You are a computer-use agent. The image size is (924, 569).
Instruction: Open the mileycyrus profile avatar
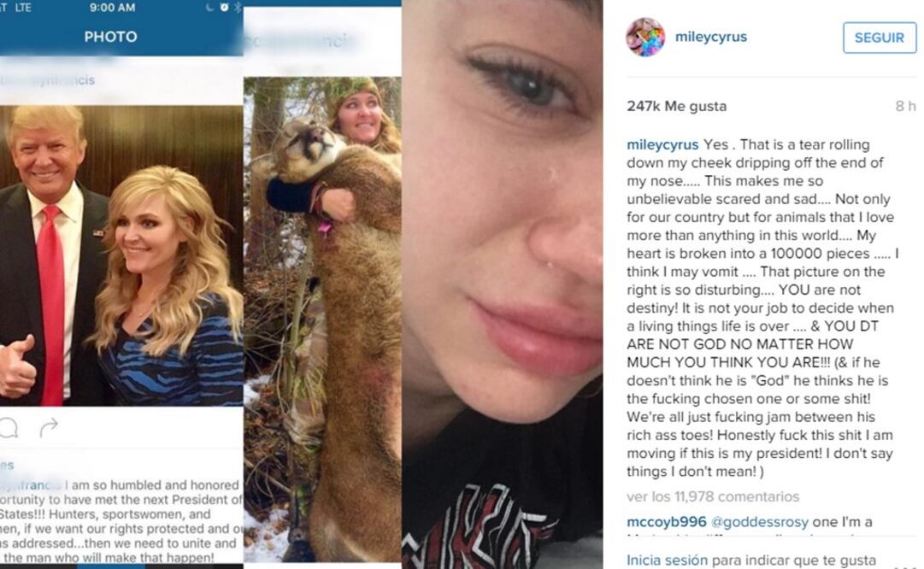tap(645, 37)
